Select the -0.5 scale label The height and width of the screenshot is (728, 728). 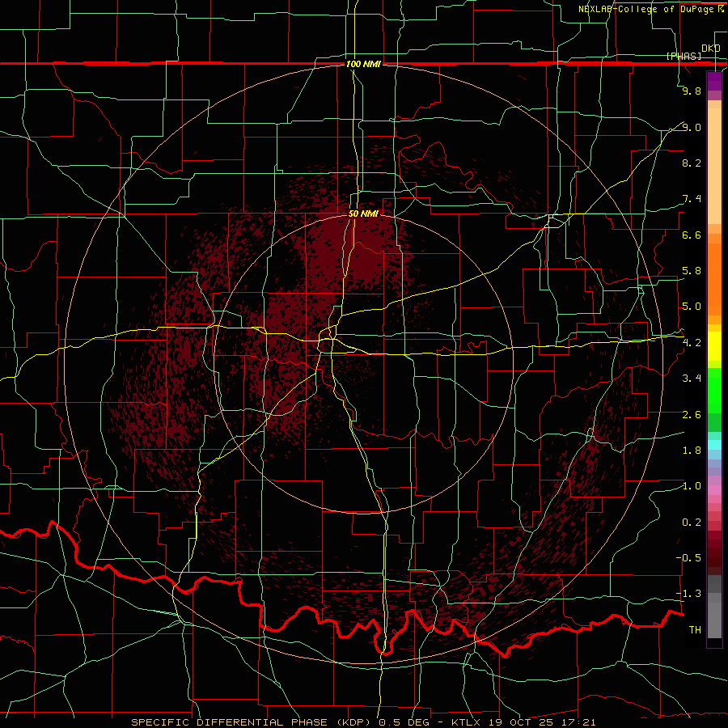pyautogui.click(x=688, y=558)
